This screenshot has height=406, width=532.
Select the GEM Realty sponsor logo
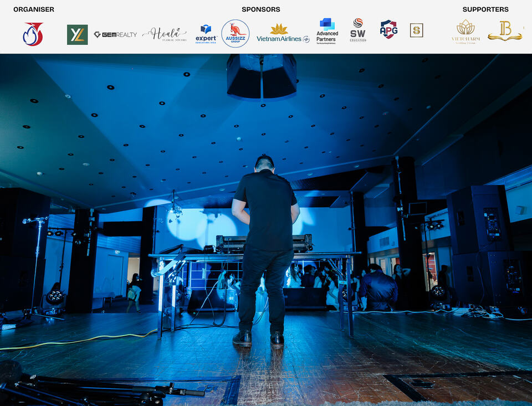[x=115, y=34]
